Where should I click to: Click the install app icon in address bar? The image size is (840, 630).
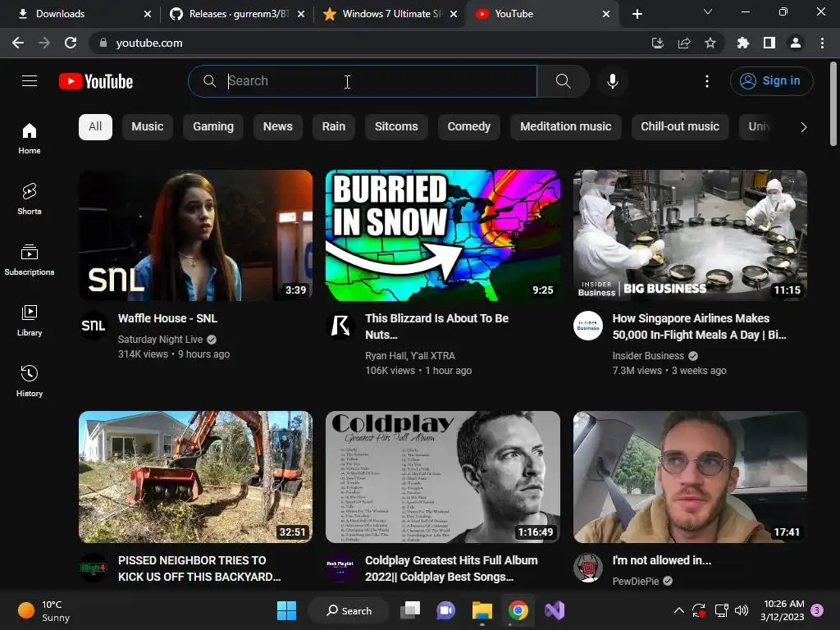pos(658,43)
